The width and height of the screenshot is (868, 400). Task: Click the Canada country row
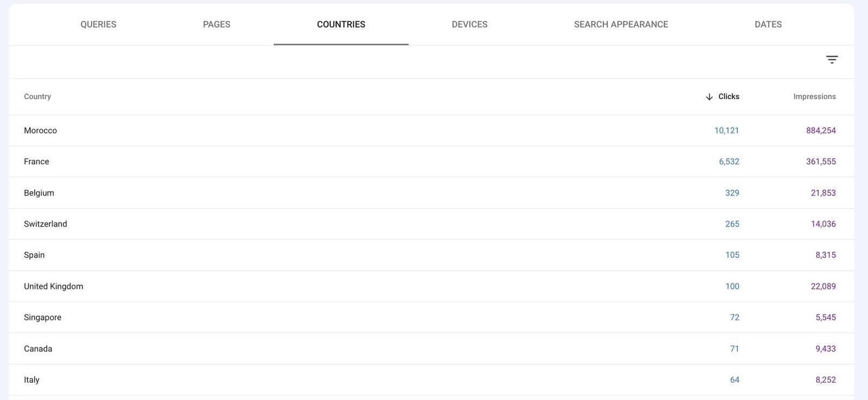pyautogui.click(x=38, y=349)
